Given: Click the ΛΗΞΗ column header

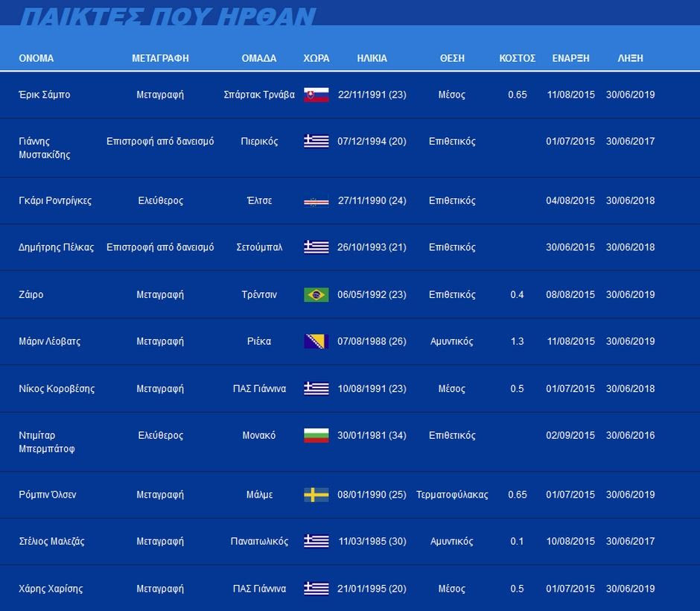Looking at the screenshot, I should [630, 58].
